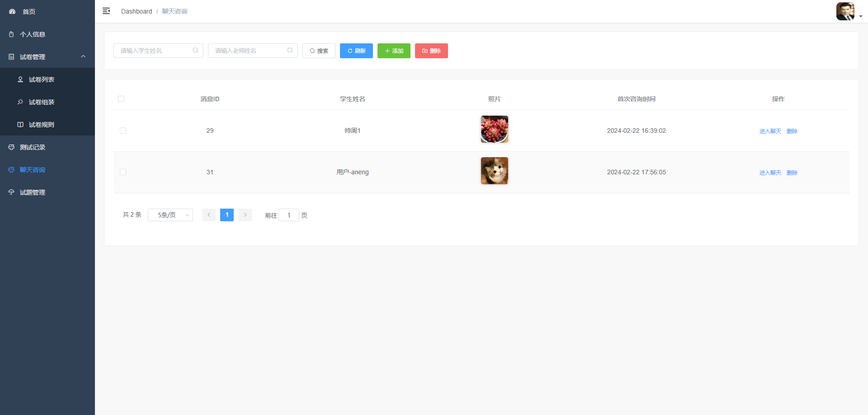868x415 pixels.
Task: Open 试题管理 in the sidebar
Action: point(33,192)
